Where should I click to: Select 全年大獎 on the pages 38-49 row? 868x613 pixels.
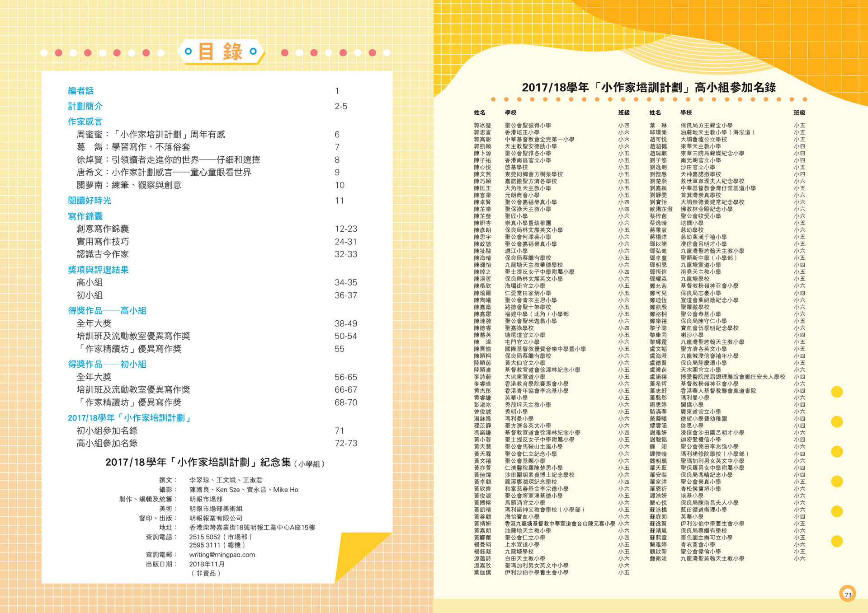click(94, 323)
